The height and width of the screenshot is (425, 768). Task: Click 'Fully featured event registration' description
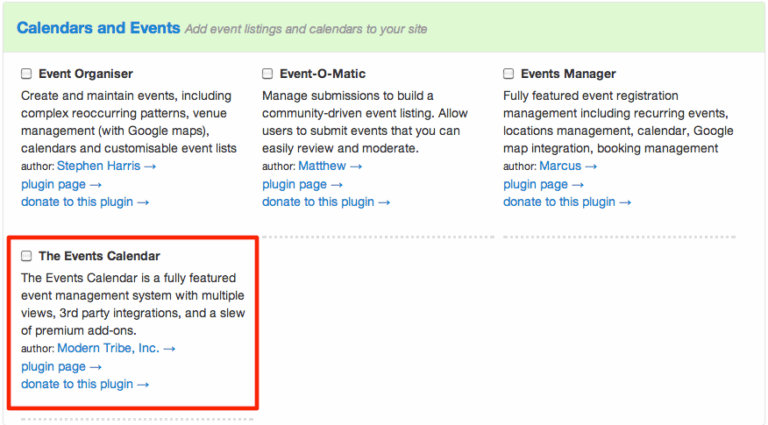(618, 122)
